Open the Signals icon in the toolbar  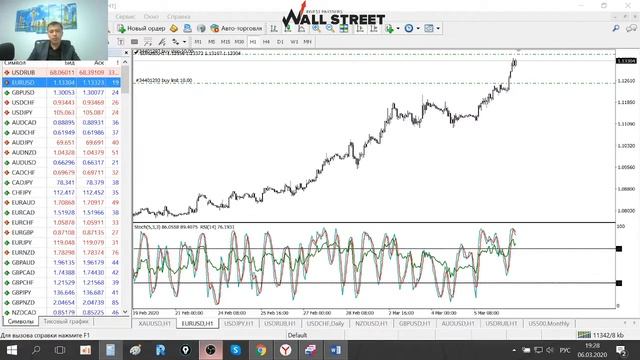[x=187, y=28]
